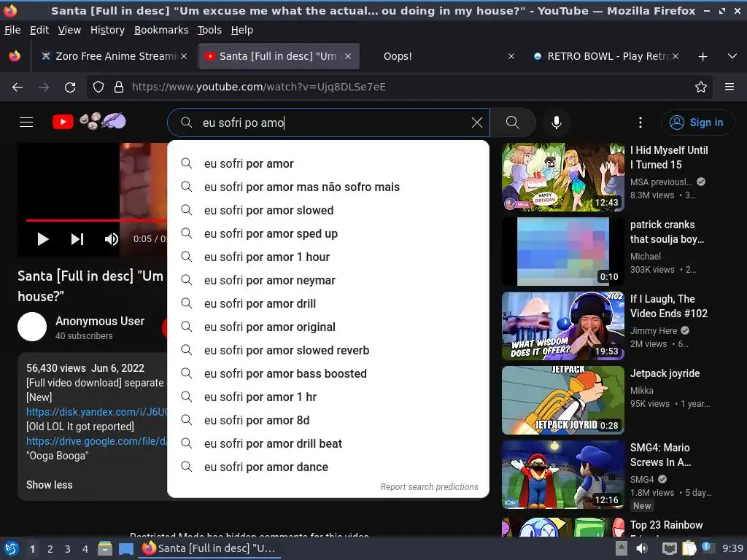Open the disk.yandex.com download link
Viewport: 747px width, 560px height.
96,412
